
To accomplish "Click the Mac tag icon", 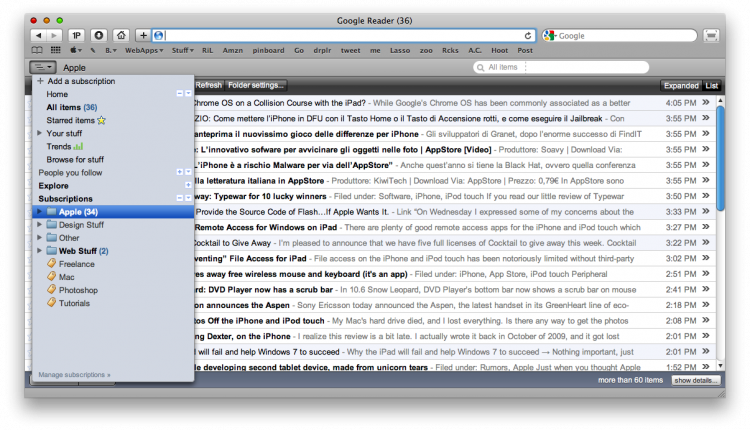I will pos(52,276).
